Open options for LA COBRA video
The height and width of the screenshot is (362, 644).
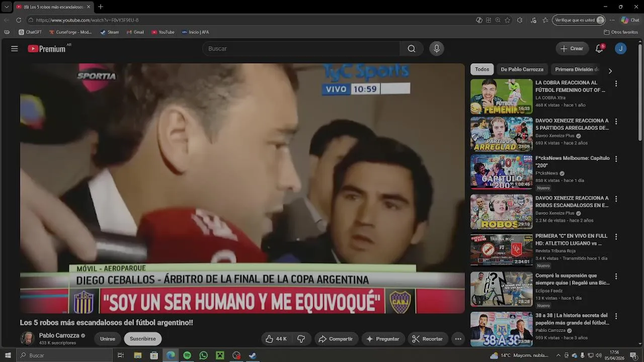click(616, 83)
